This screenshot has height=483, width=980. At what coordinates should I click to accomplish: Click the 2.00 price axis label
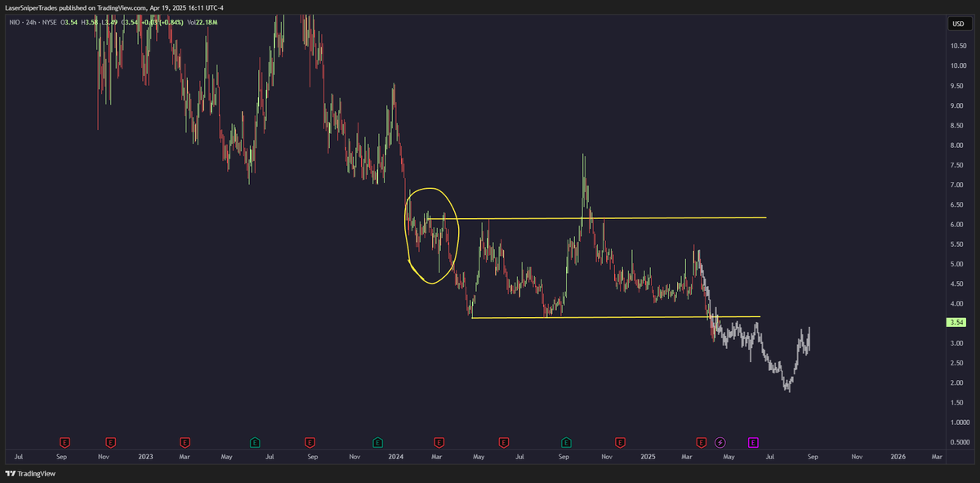coord(959,382)
